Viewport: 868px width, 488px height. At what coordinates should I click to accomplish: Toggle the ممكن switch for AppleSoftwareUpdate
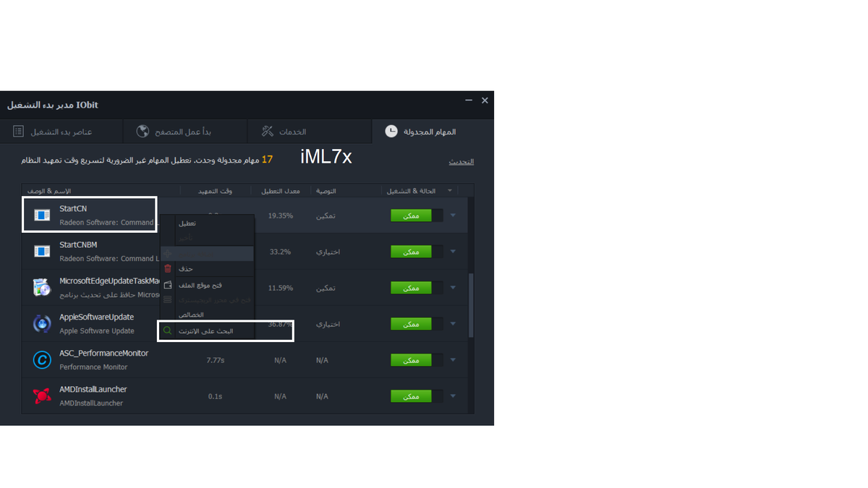[417, 324]
